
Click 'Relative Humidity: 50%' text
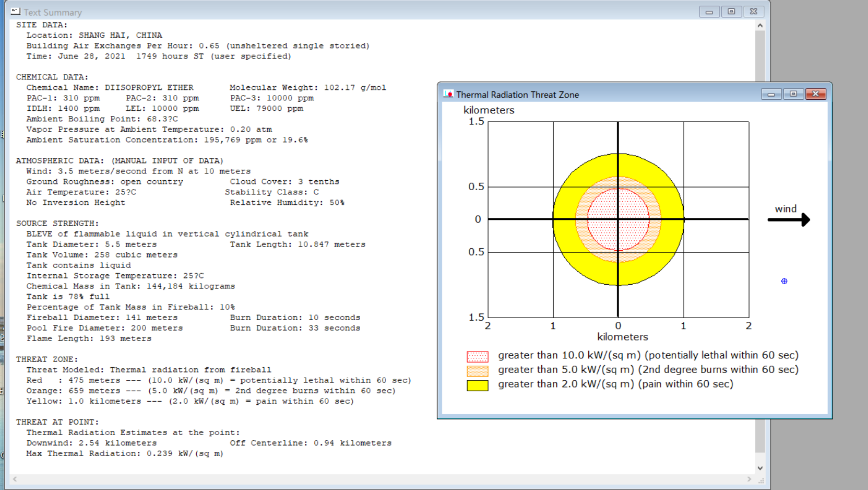(x=288, y=203)
